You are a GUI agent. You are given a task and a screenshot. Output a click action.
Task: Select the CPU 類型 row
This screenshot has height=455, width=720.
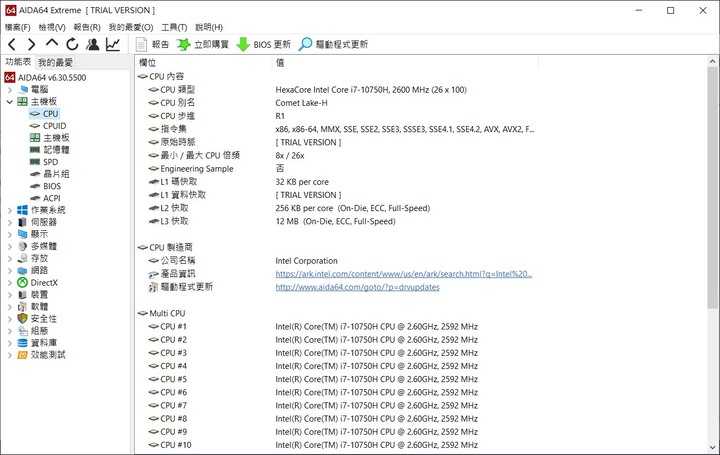338,90
